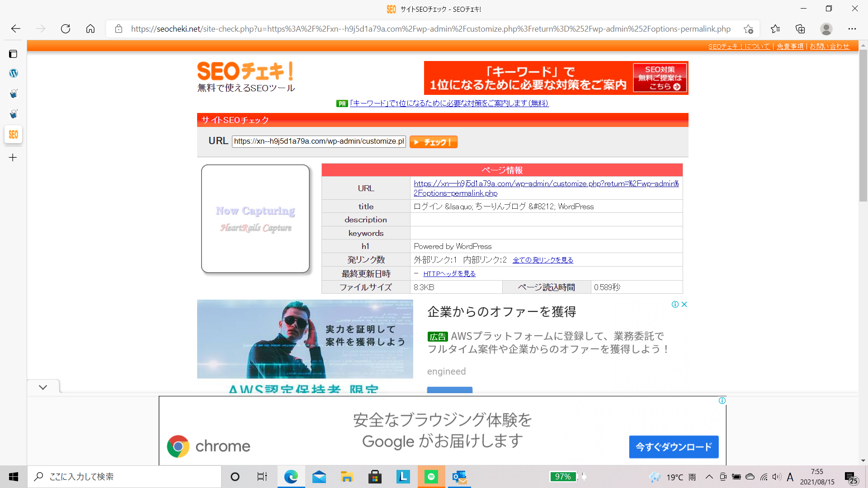Click the AWS engineer ad image

[x=305, y=339]
